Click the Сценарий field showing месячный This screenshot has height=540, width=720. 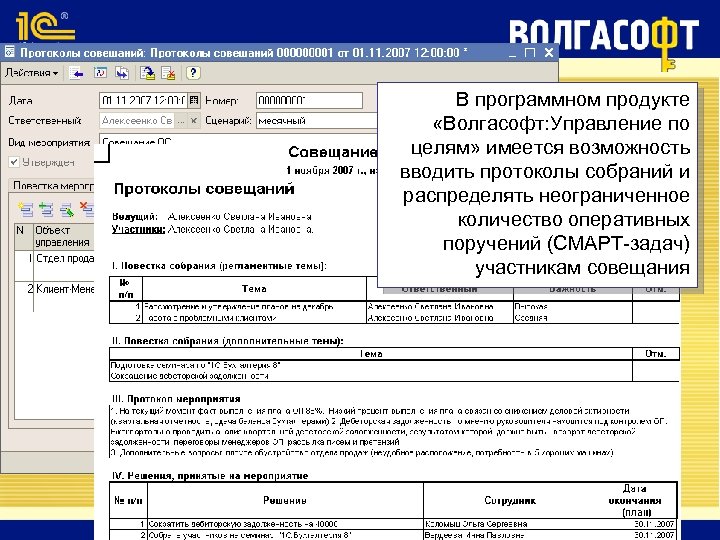tap(316, 121)
